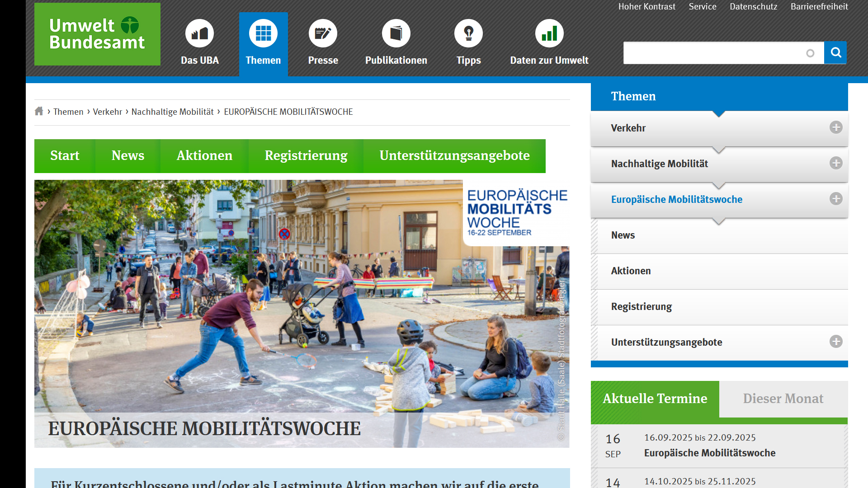
Task: Open Daten zur Umwelt chart icon
Action: coord(549,33)
